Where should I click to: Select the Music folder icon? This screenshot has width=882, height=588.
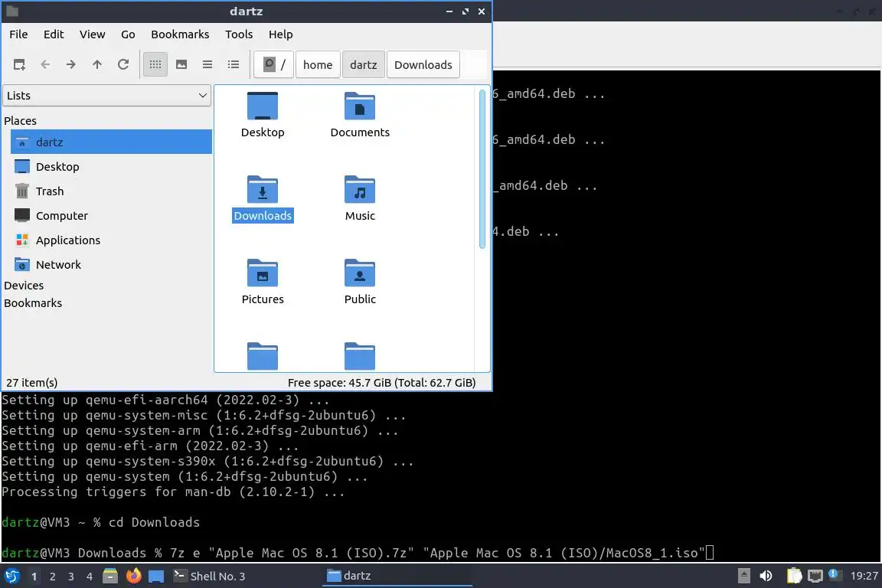pos(360,189)
